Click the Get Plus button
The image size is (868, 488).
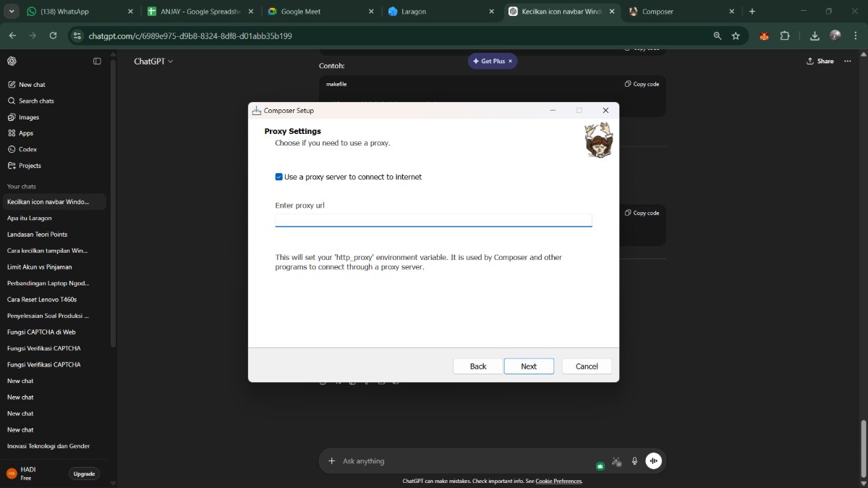tap(493, 62)
